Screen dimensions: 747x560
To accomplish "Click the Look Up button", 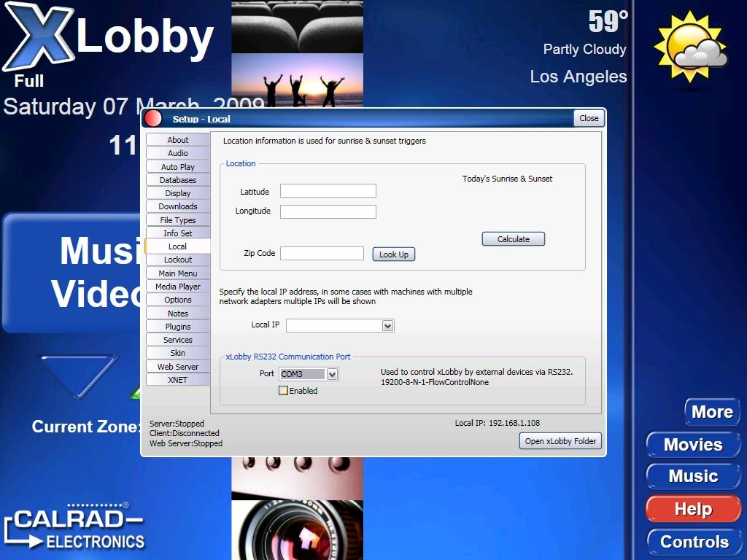I will [393, 254].
